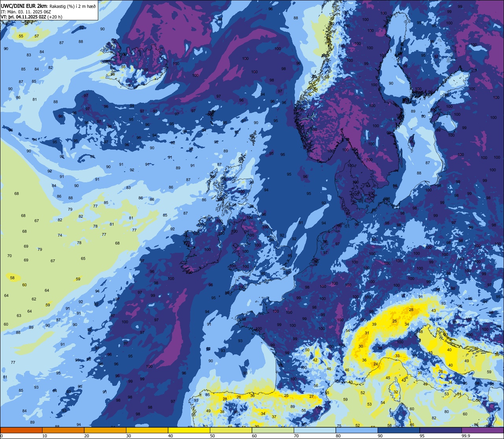This screenshot has width=504, height=439.
Task: Click the '(+20 h)' forecast offset text
Action: click(x=54, y=17)
